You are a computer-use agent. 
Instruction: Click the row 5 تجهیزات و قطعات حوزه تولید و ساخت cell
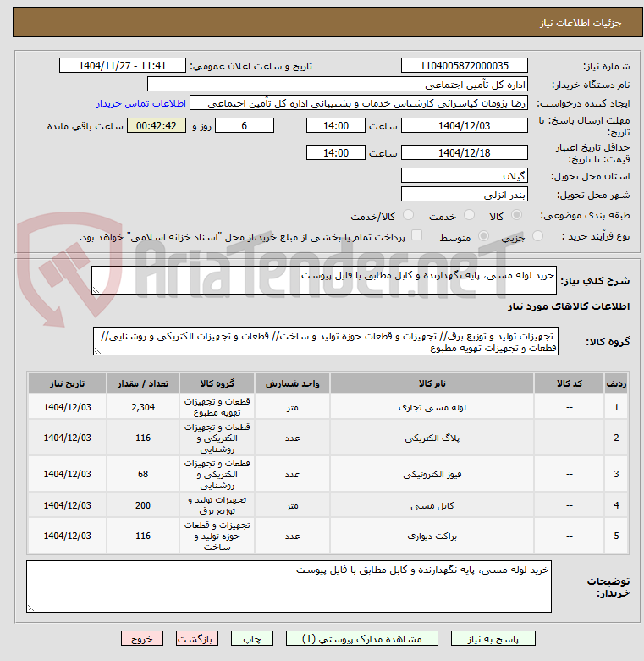click(x=217, y=536)
